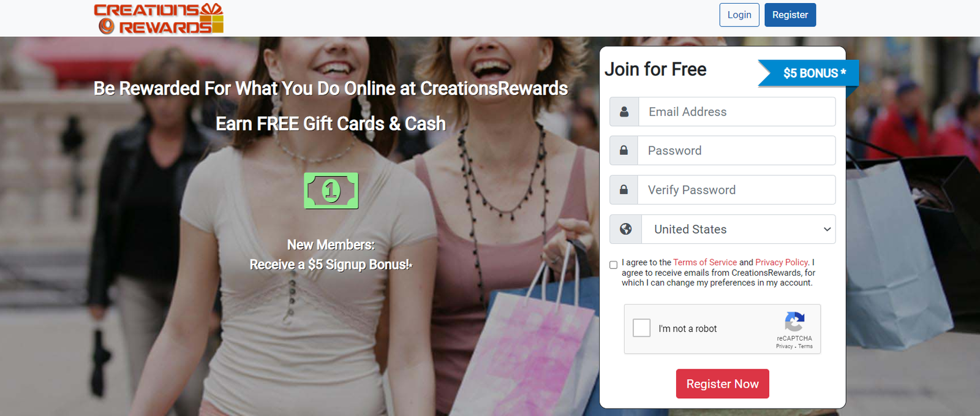Expand the country list via chevron arrow
The width and height of the screenshot is (980, 416).
click(x=827, y=229)
